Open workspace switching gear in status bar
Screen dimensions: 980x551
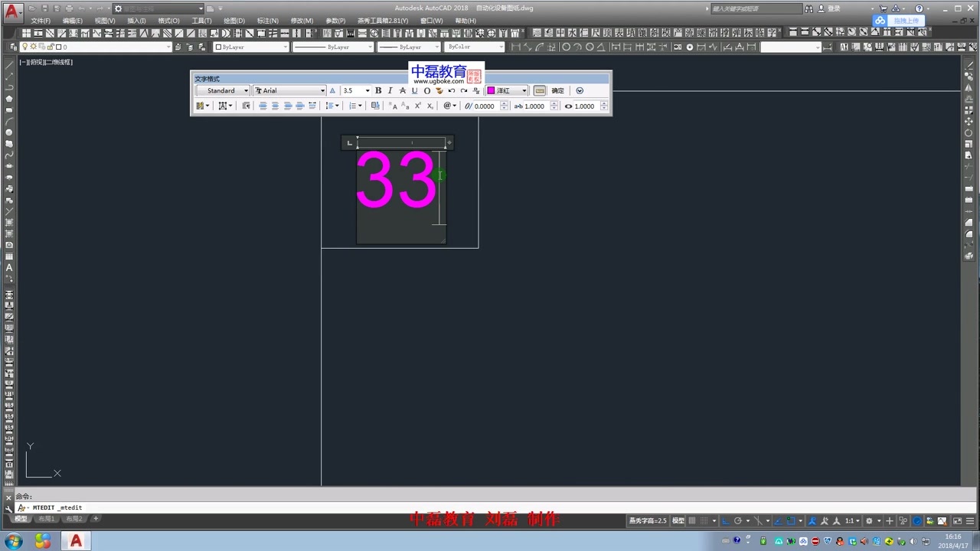(x=869, y=520)
